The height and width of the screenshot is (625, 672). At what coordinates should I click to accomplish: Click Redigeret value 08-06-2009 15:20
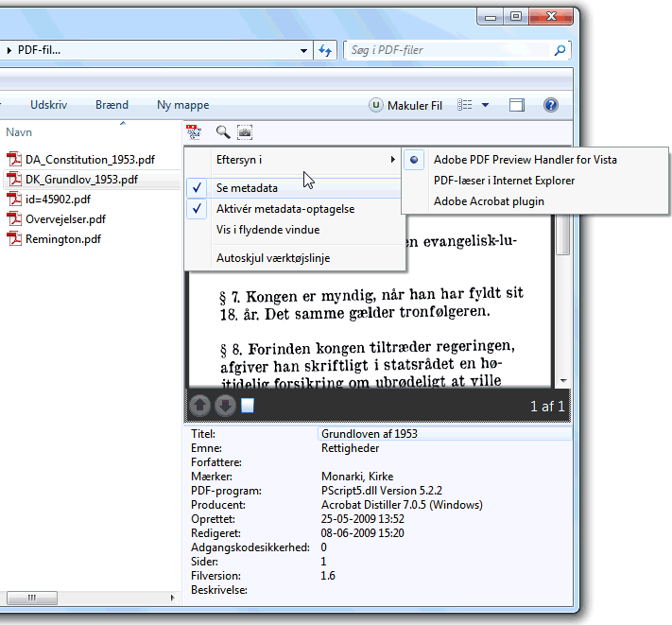(x=363, y=533)
